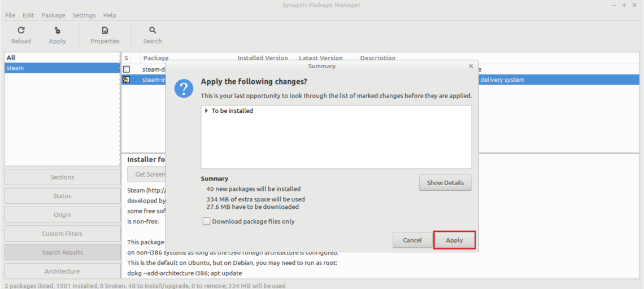Enable Download package files only

point(207,222)
